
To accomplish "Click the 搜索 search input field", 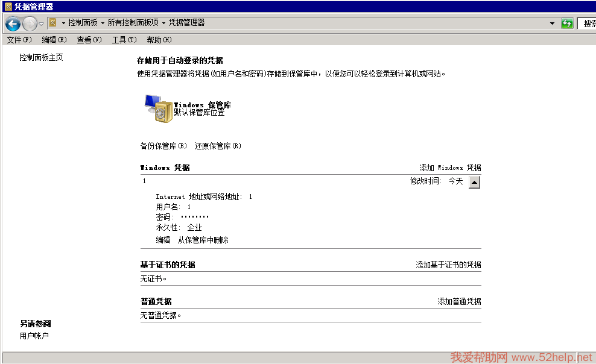I will [587, 24].
